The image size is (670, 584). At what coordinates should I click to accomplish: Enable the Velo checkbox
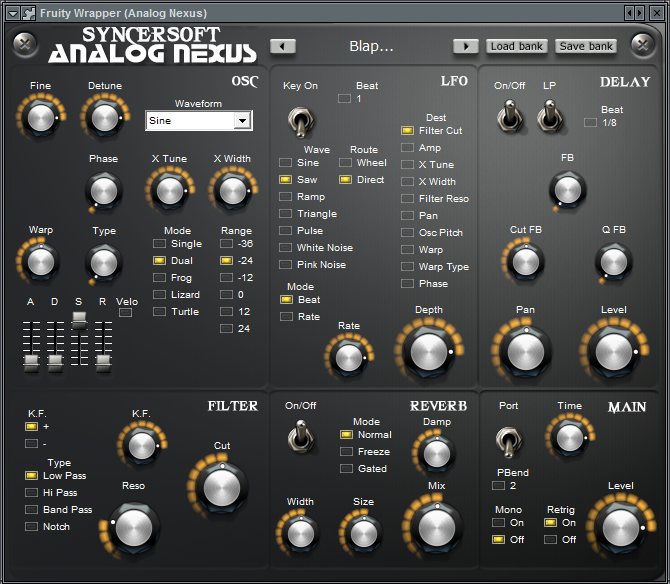point(125,312)
